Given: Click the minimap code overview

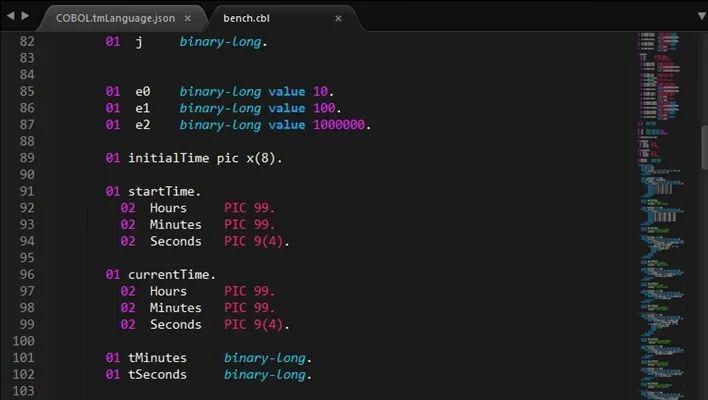Looking at the screenshot, I should (661, 216).
